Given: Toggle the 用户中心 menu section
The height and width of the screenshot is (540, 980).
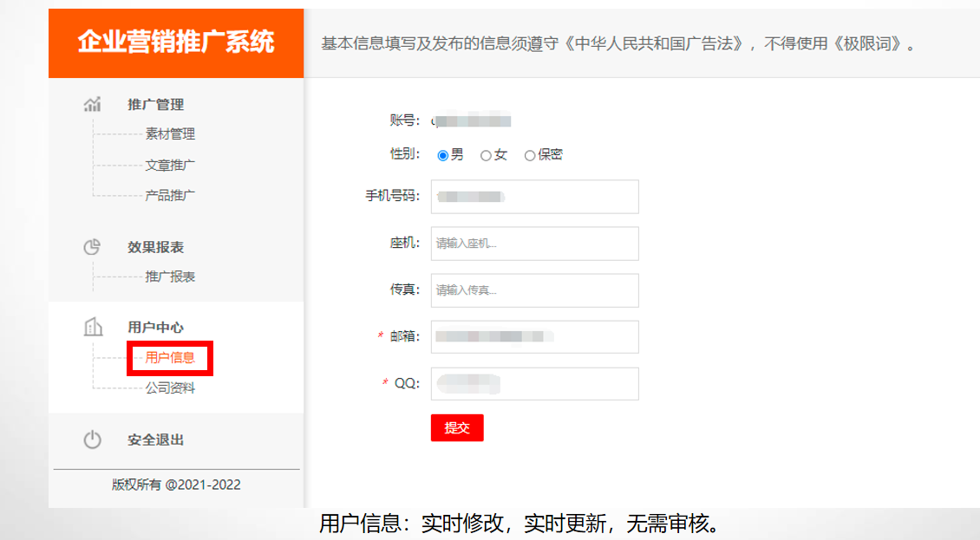Looking at the screenshot, I should point(156,327).
